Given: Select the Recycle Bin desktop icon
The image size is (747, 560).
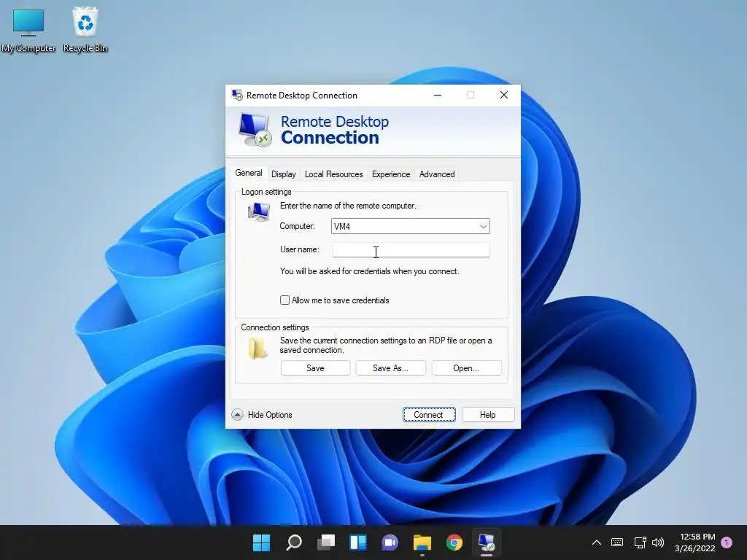Looking at the screenshot, I should coord(85,30).
